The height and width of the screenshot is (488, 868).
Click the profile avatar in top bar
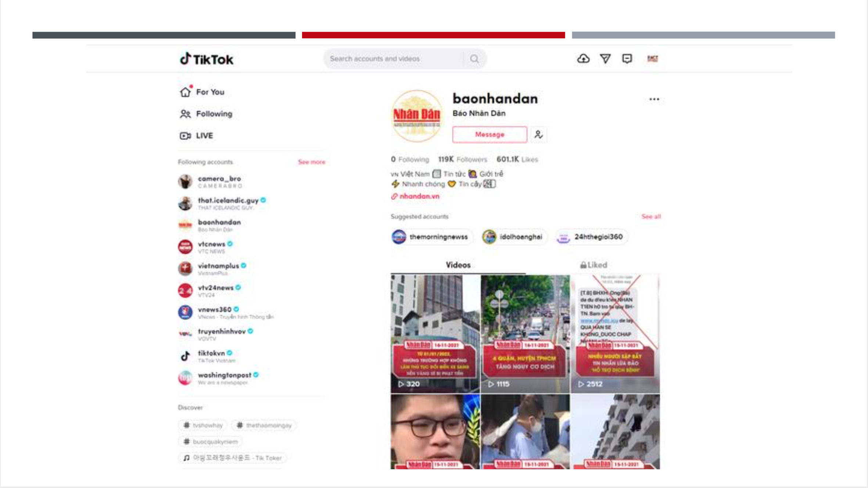click(x=652, y=59)
